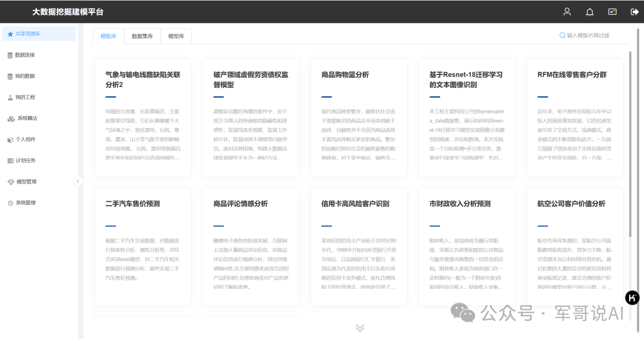Switch to the 模板库 tab
The width and height of the screenshot is (644, 339).
point(109,36)
